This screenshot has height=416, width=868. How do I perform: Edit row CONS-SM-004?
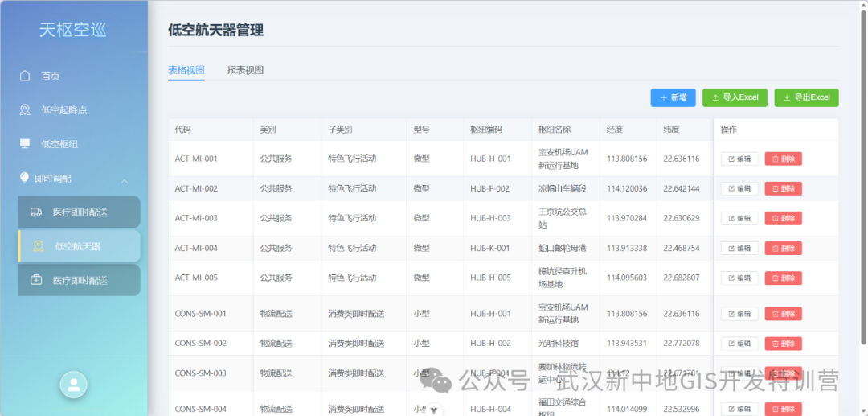739,409
